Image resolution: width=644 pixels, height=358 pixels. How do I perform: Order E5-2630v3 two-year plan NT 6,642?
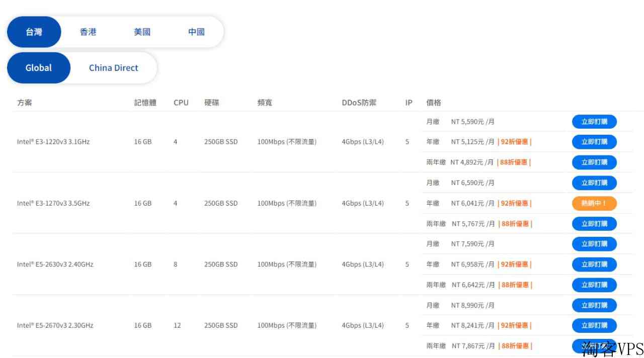click(x=594, y=285)
